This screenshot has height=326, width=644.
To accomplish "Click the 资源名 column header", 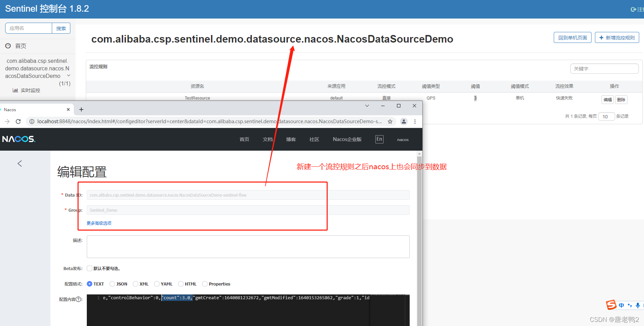I will [197, 86].
